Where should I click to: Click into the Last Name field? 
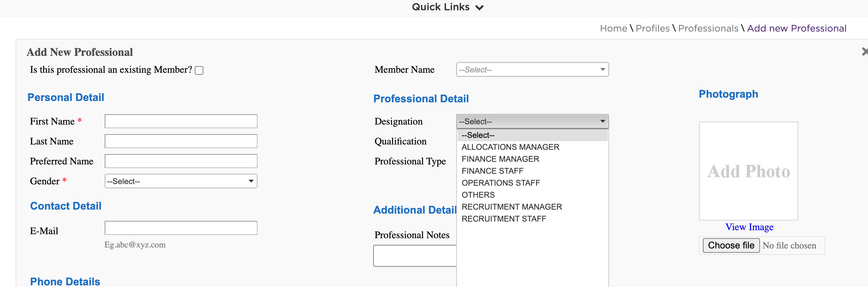coord(181,141)
